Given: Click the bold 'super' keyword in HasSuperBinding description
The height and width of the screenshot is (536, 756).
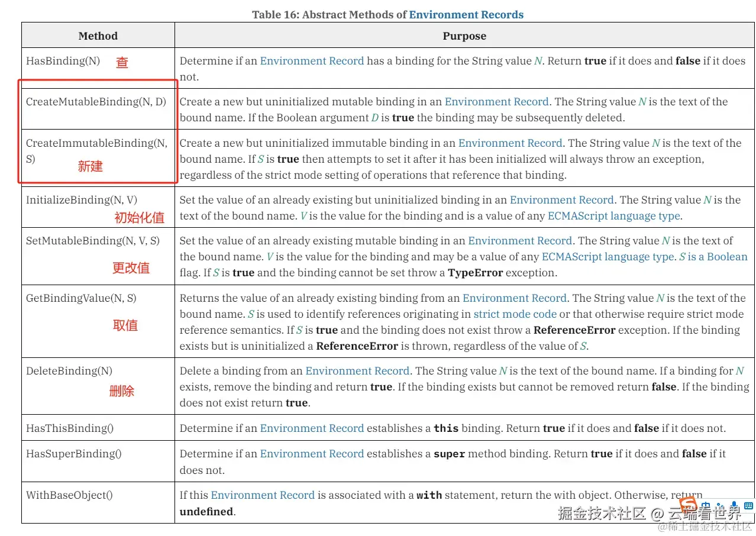Looking at the screenshot, I should click(450, 454).
